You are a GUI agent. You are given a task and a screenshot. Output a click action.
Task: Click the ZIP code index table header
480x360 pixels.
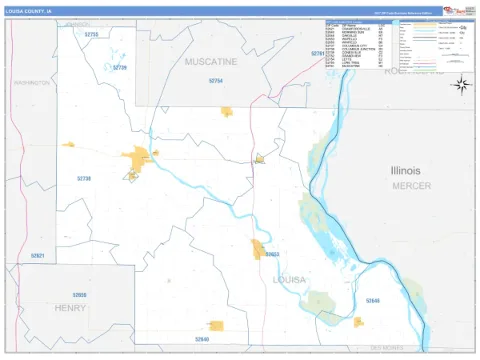click(358, 22)
